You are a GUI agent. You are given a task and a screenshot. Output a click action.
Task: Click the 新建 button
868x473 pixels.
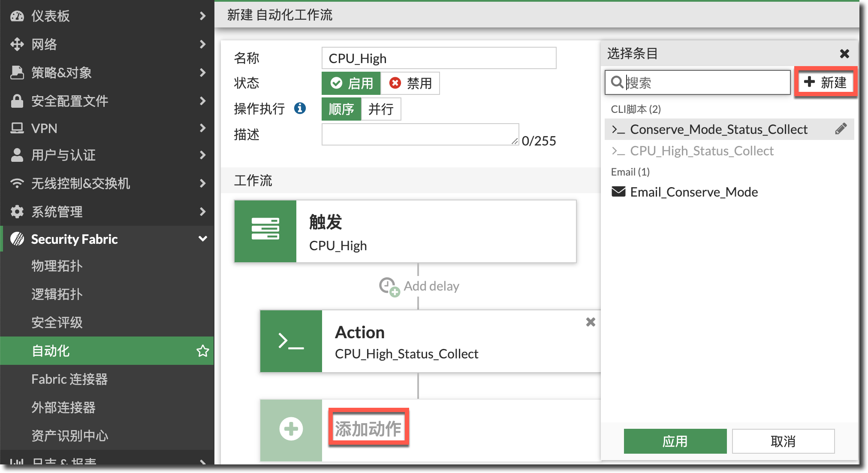point(825,82)
